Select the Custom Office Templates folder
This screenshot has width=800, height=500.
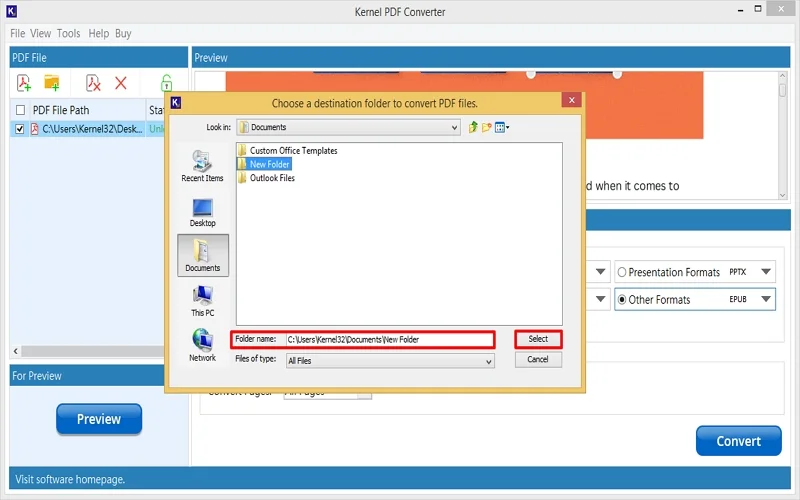pos(288,151)
